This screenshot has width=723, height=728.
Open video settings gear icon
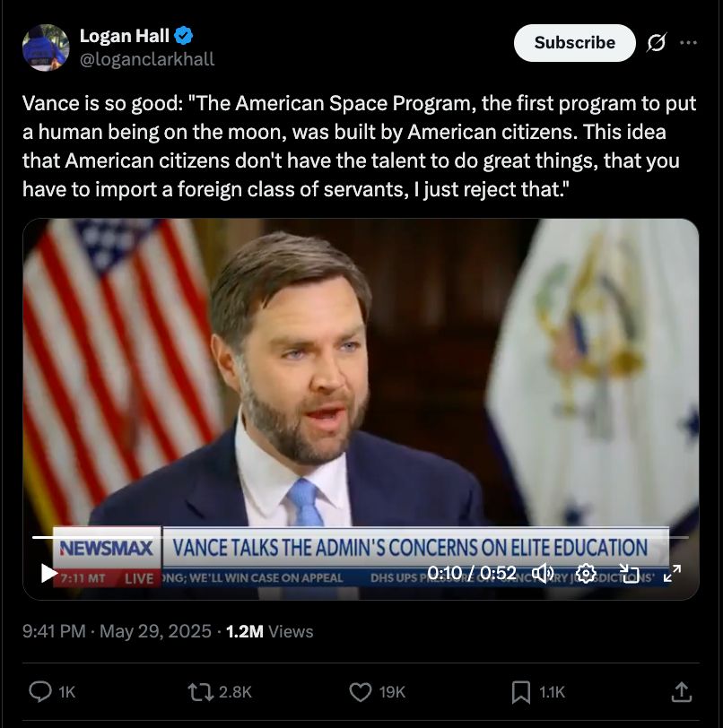tap(586, 573)
